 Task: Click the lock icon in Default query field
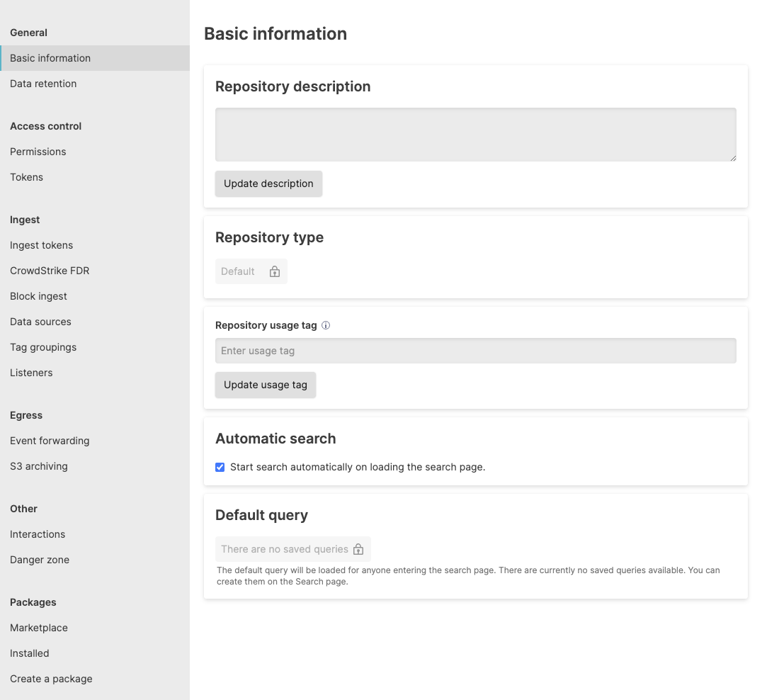click(x=358, y=549)
